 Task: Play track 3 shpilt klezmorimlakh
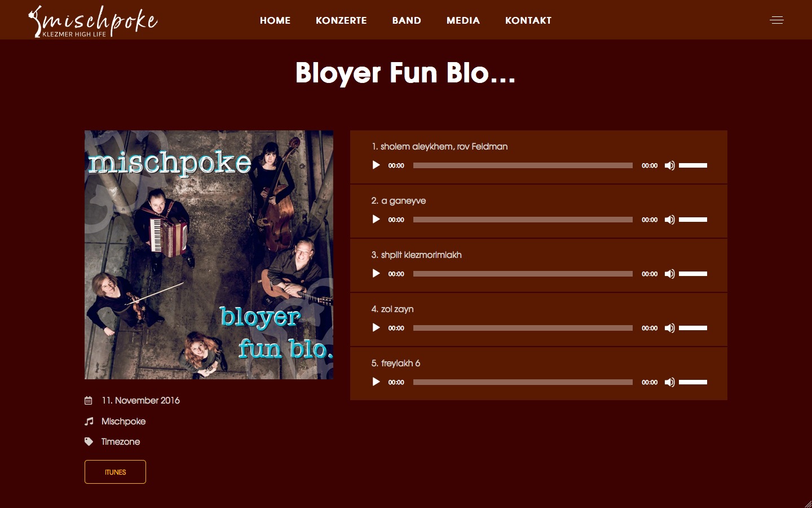click(x=376, y=274)
